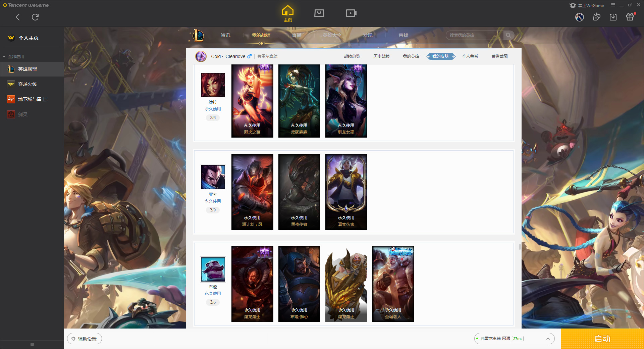Open the hamburger main menu icon
644x349 pixels.
click(613, 5)
